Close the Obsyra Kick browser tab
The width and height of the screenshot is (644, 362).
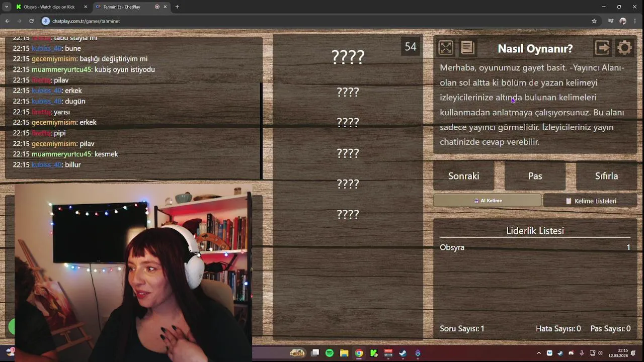point(86,7)
